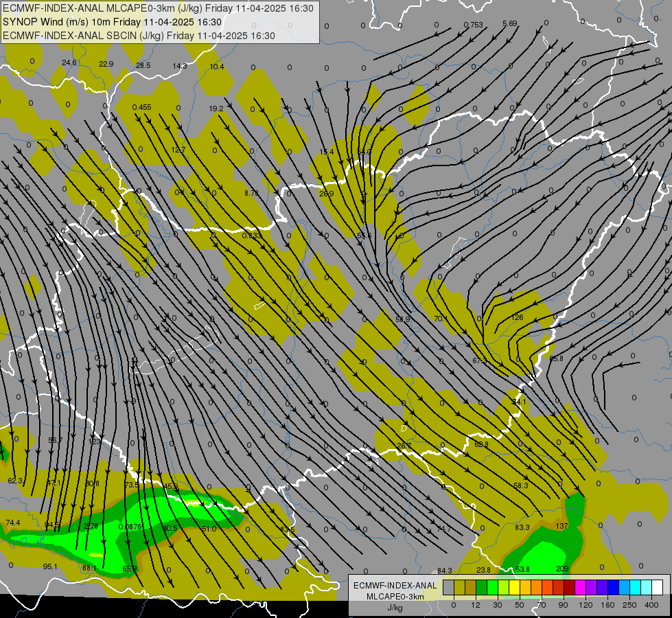Click the map value 95.1
The height and width of the screenshot is (618, 672).
[50, 566]
